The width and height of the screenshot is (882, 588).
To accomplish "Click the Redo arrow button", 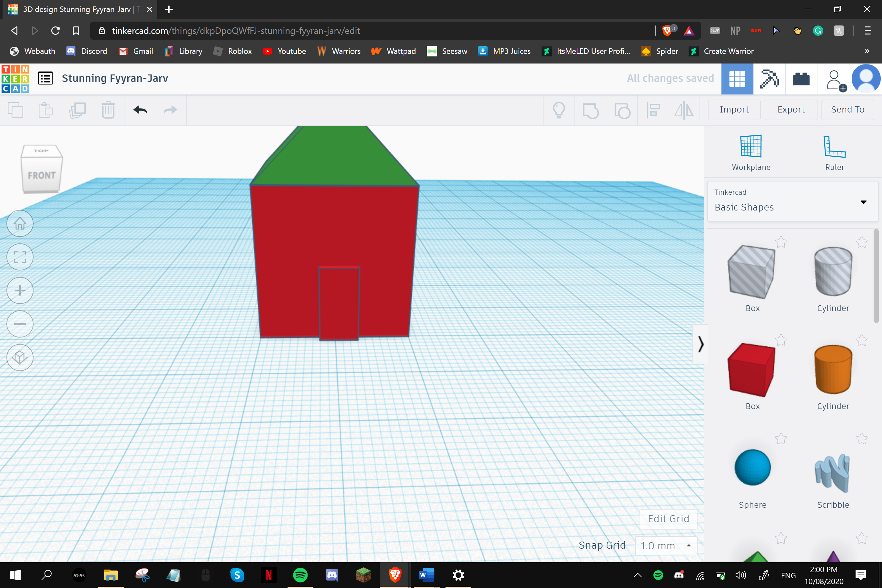I will (171, 110).
